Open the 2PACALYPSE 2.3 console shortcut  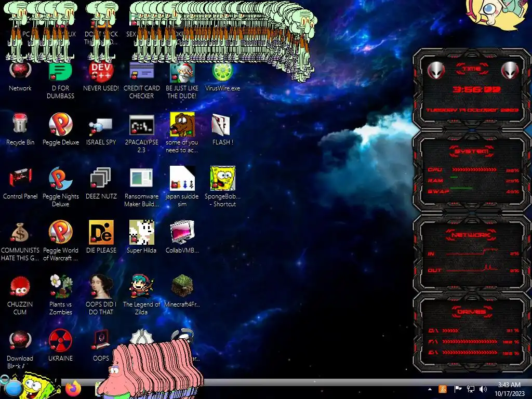point(141,134)
